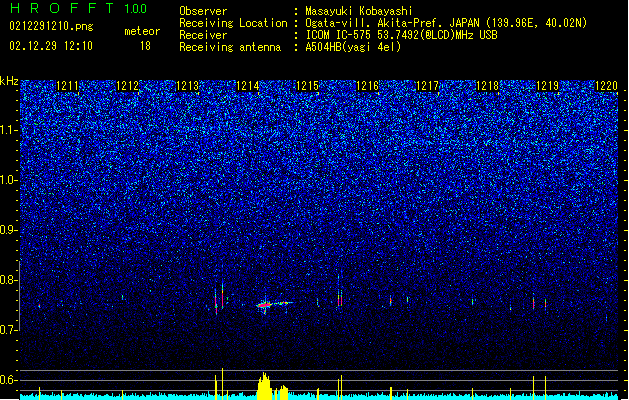The width and height of the screenshot is (629, 400).
Task: Click the 1213 time marker
Action: pyautogui.click(x=187, y=86)
